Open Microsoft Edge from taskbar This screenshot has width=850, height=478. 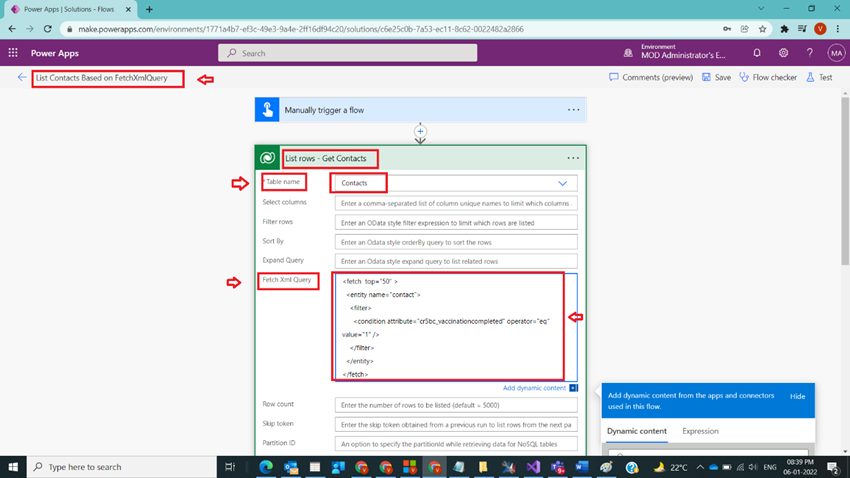pyautogui.click(x=266, y=467)
